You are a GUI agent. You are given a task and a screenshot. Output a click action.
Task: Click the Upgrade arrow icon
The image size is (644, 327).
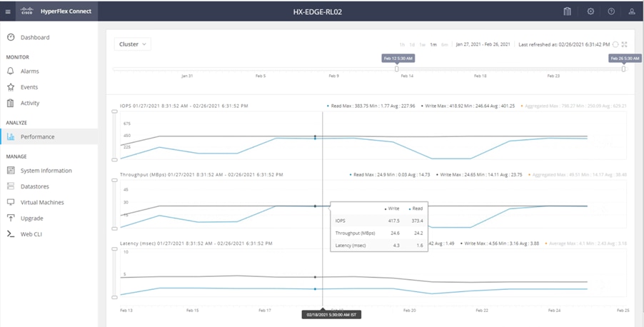pos(11,218)
